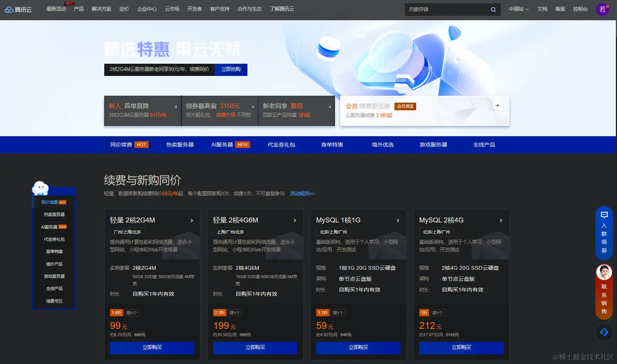The width and height of the screenshot is (617, 364).
Task: Open the 最新活动 menu
Action: point(56,9)
